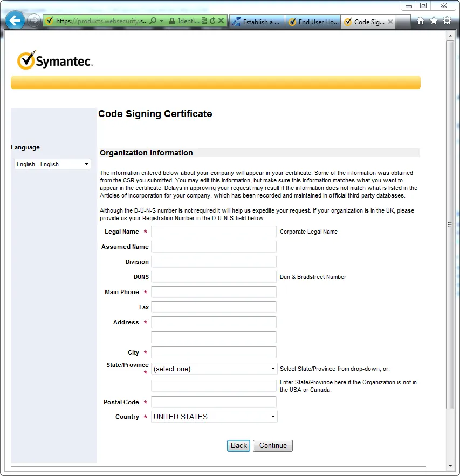The width and height of the screenshot is (460, 476).
Task: Close the Code Sig... tab
Action: (x=390, y=22)
